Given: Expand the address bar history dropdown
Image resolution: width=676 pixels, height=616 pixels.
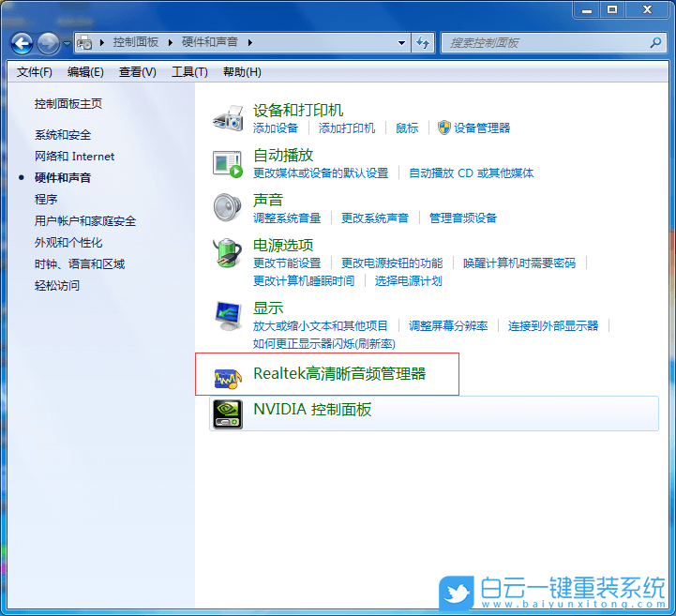Looking at the screenshot, I should point(401,43).
